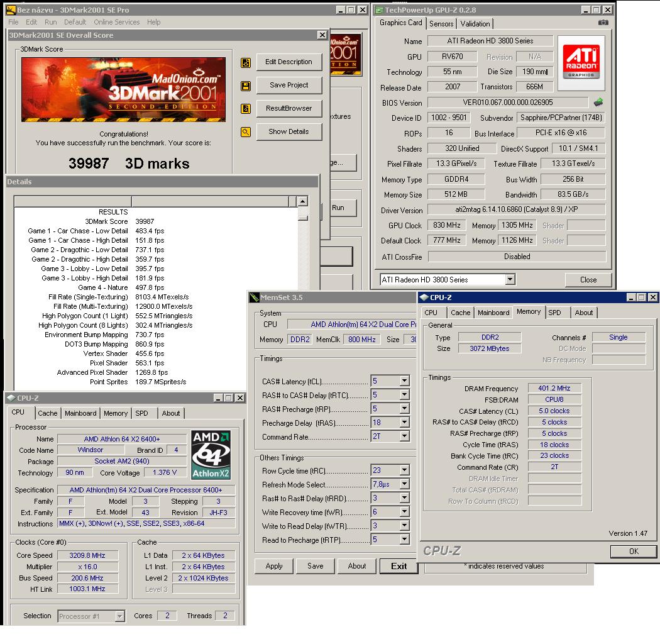Viewport: 660px width, 644px height.
Task: Click the Exit button in MemSet
Action: coord(399,566)
